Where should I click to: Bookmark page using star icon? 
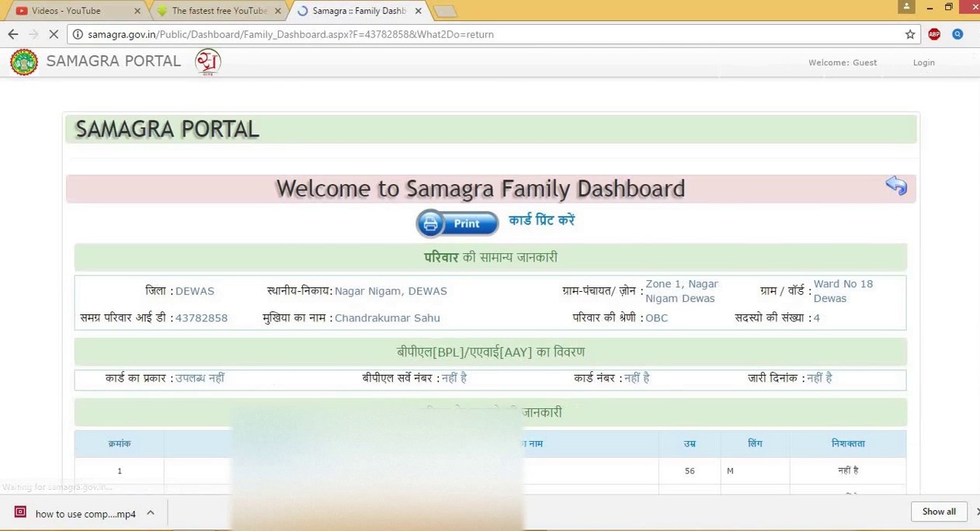click(x=910, y=34)
